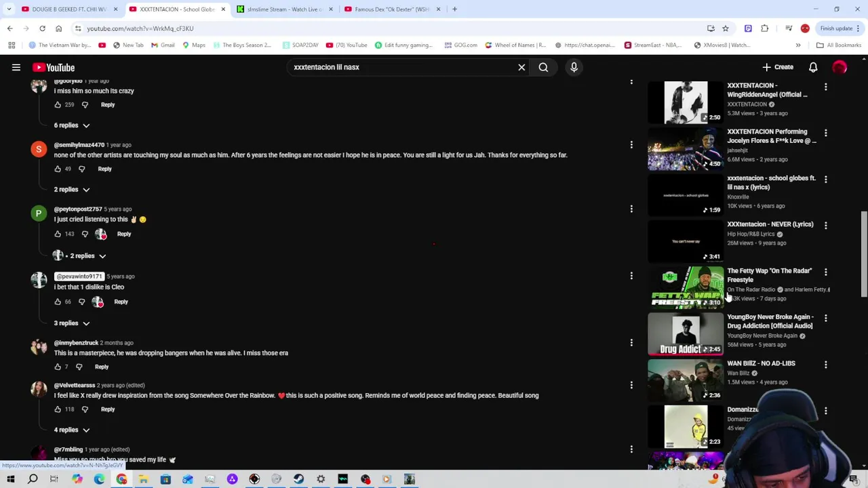Switch to the slmslime Stream tab

click(283, 9)
